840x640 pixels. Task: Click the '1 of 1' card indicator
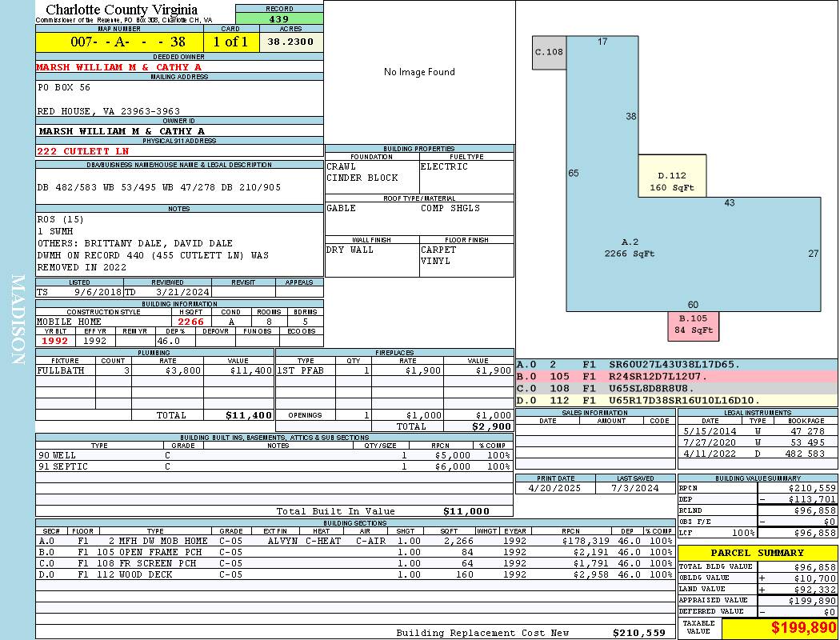click(231, 42)
